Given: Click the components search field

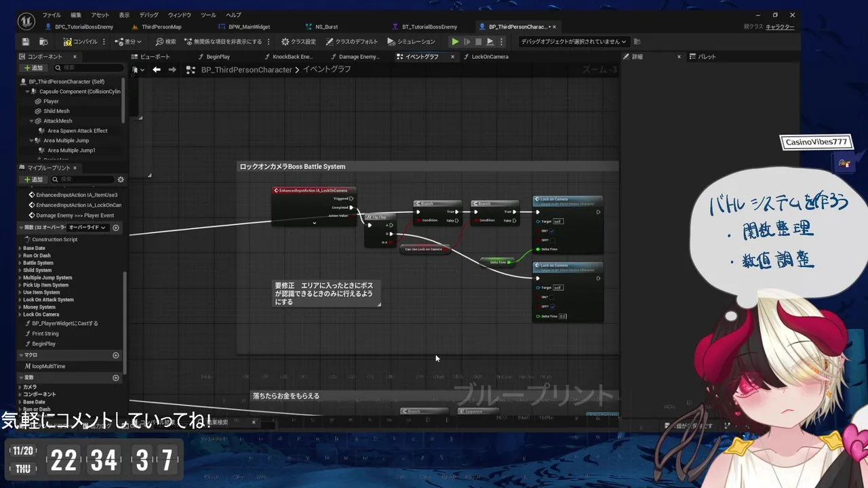Looking at the screenshot, I should [88, 68].
